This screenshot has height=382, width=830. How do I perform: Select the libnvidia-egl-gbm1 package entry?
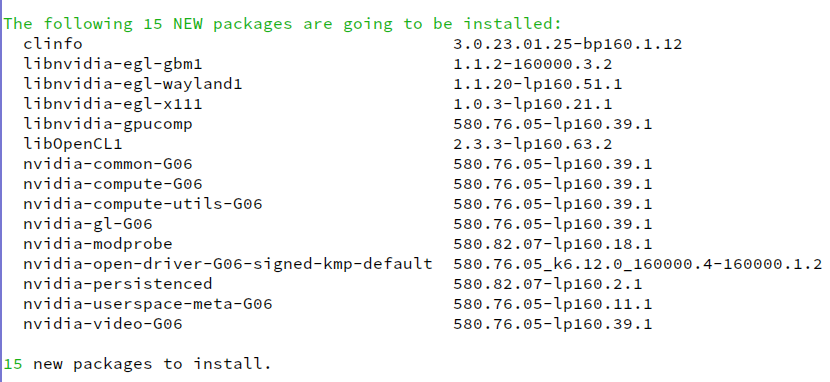(113, 64)
